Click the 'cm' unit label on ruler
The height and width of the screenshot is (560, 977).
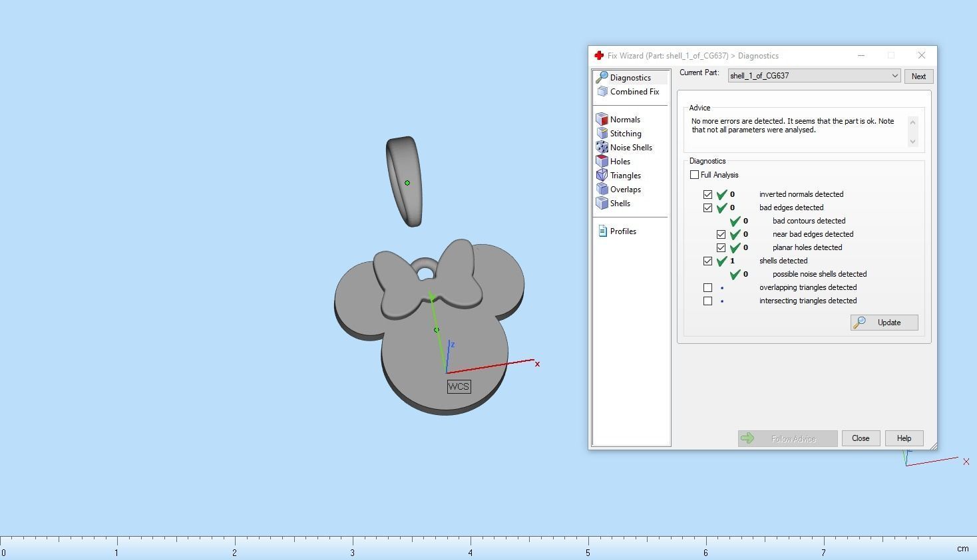point(962,549)
